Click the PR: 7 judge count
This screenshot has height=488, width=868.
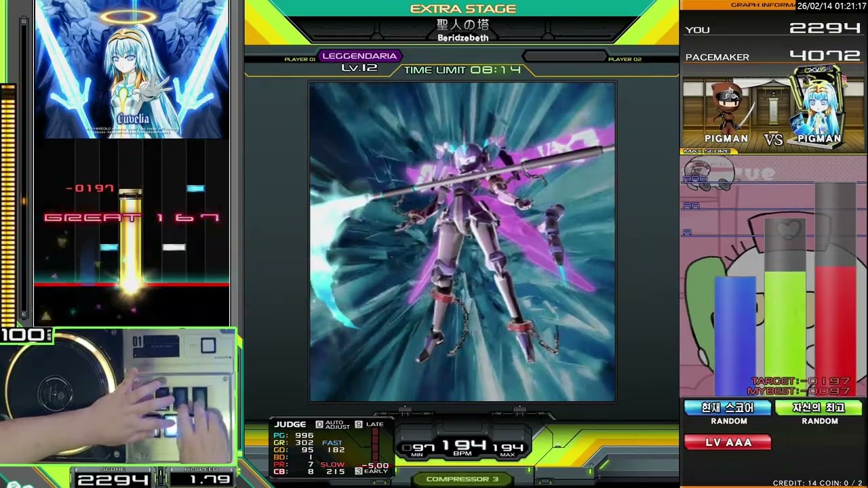[x=294, y=465]
